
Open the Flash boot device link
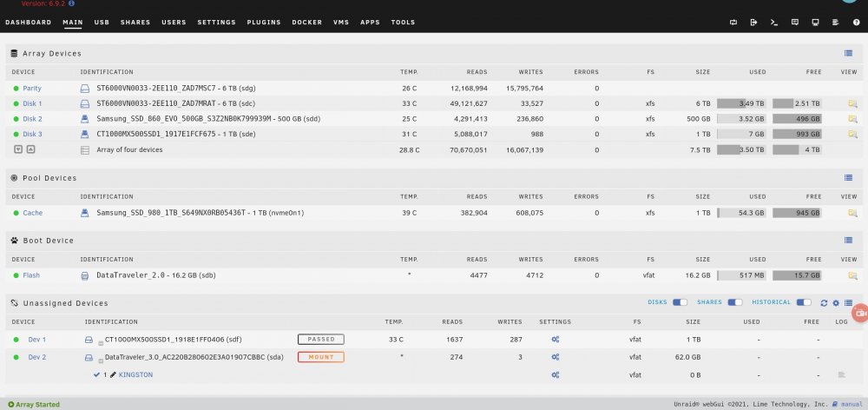pos(31,275)
